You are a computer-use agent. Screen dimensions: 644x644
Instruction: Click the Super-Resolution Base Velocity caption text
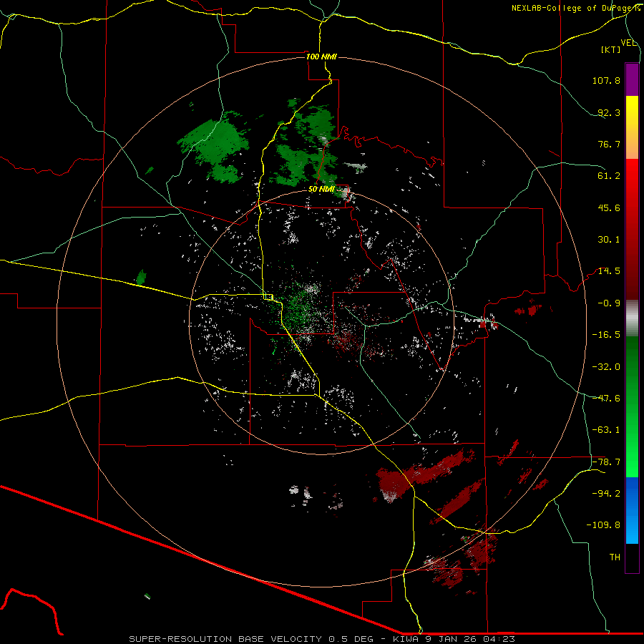click(321, 639)
